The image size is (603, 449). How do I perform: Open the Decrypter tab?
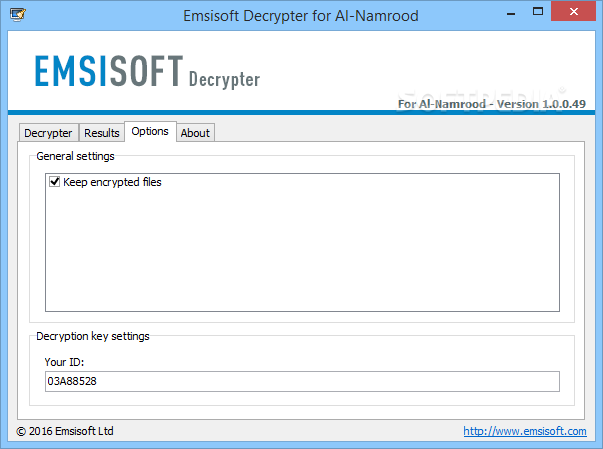pyautogui.click(x=48, y=133)
